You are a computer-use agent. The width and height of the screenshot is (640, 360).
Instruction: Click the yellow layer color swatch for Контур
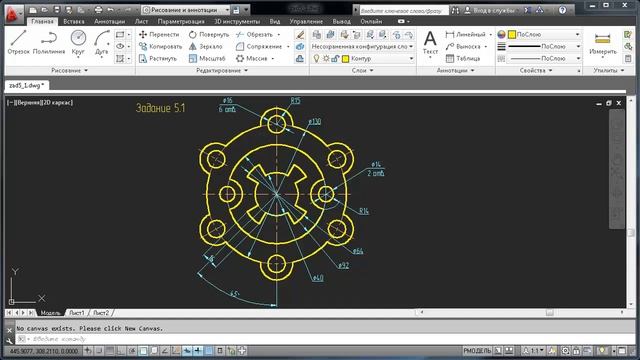click(345, 59)
